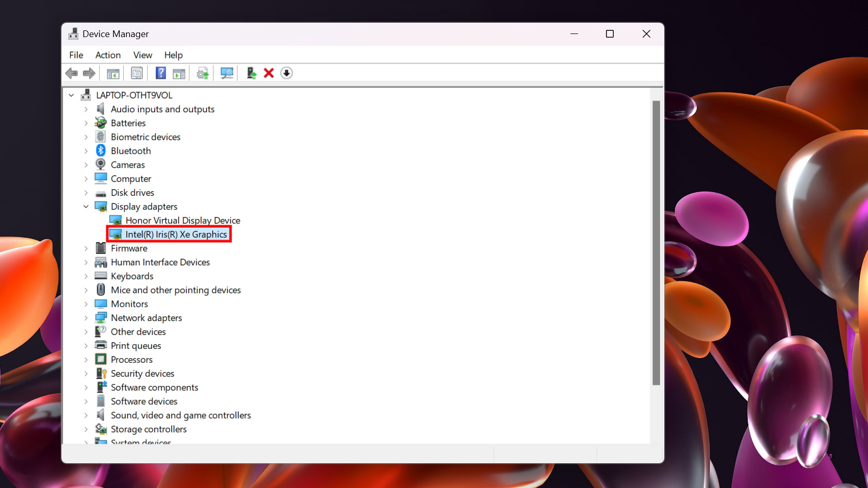The height and width of the screenshot is (488, 868).
Task: Select the Biometric devices fingerprint icon
Action: (101, 137)
